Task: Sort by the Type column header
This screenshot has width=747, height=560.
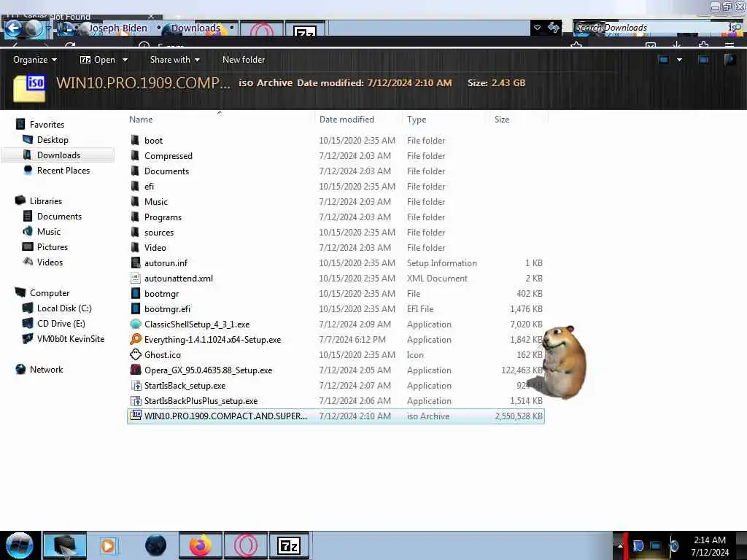Action: (x=417, y=120)
